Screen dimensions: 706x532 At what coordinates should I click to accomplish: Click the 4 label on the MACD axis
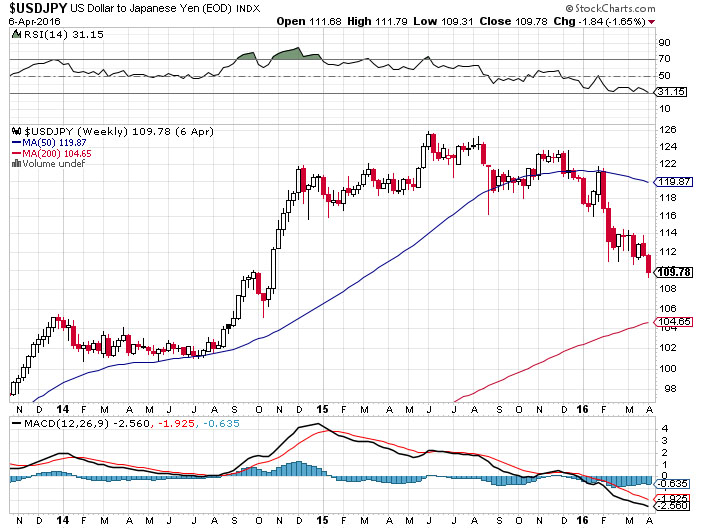(665, 428)
